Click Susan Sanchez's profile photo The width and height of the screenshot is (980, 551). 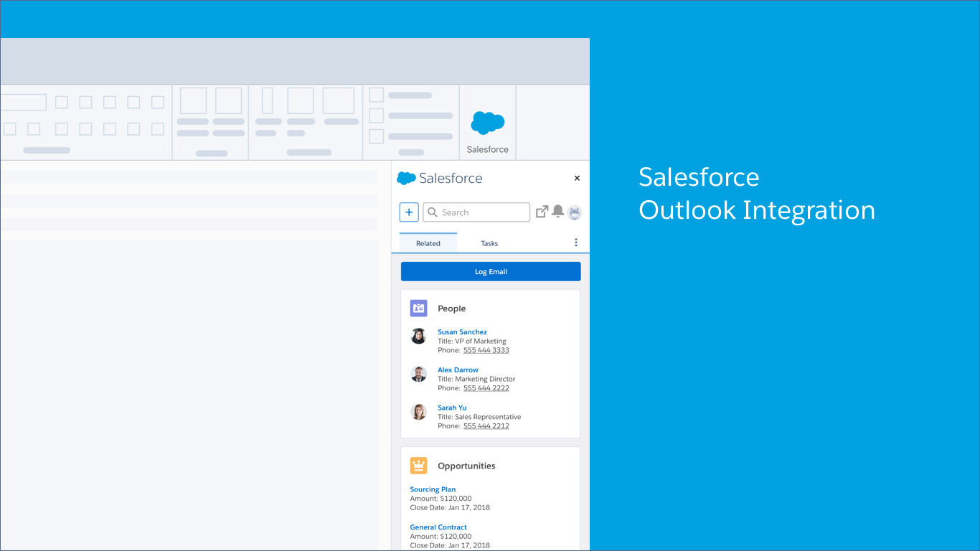418,336
